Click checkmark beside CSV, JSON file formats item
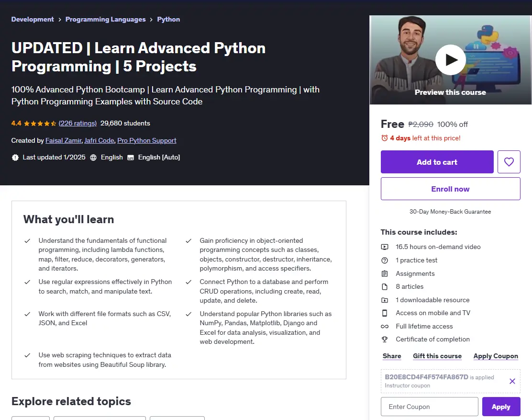The width and height of the screenshot is (532, 420). pos(27,314)
